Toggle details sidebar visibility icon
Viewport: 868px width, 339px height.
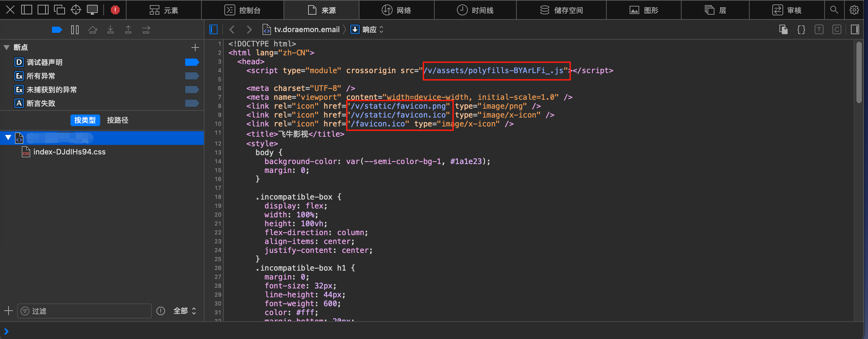pos(855,30)
